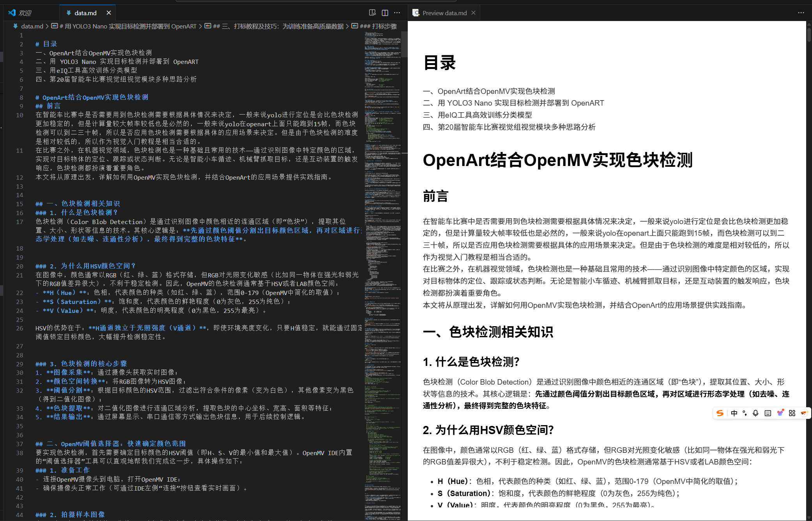Switch to the 欢迎 tab
This screenshot has height=521, width=812.
[x=25, y=12]
